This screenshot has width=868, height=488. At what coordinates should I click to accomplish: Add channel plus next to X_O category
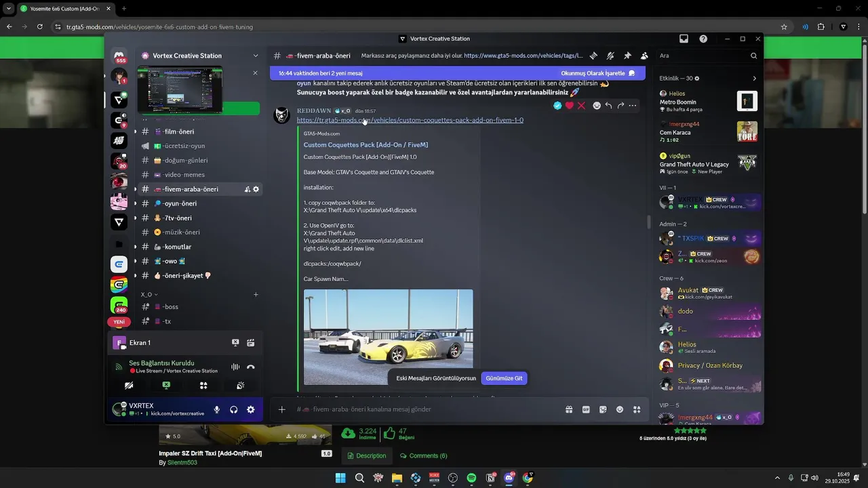[256, 295]
